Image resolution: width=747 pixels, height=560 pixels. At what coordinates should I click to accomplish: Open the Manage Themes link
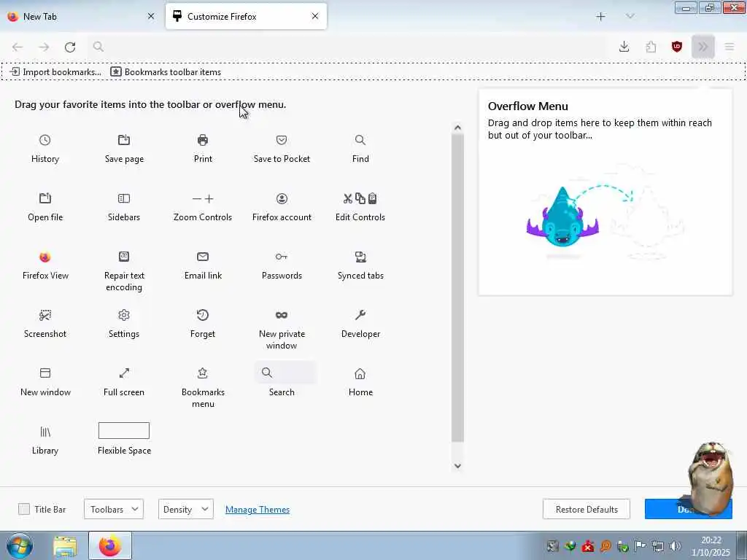pyautogui.click(x=258, y=510)
